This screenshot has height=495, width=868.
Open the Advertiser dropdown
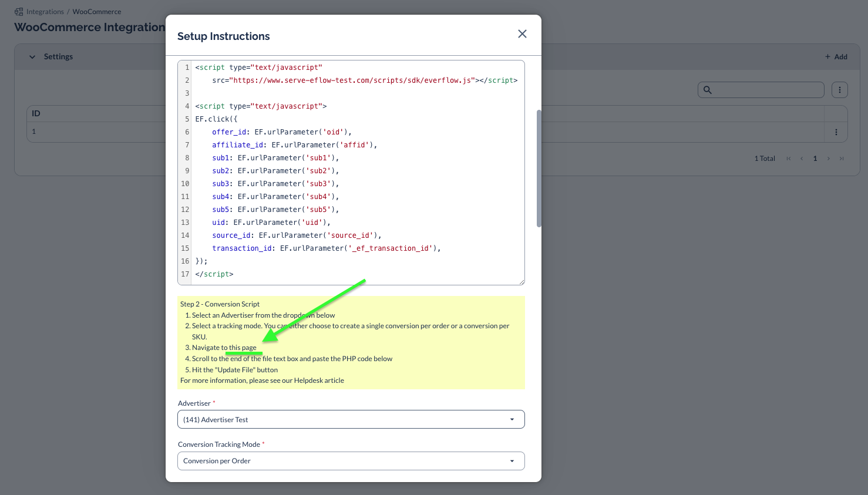click(351, 419)
